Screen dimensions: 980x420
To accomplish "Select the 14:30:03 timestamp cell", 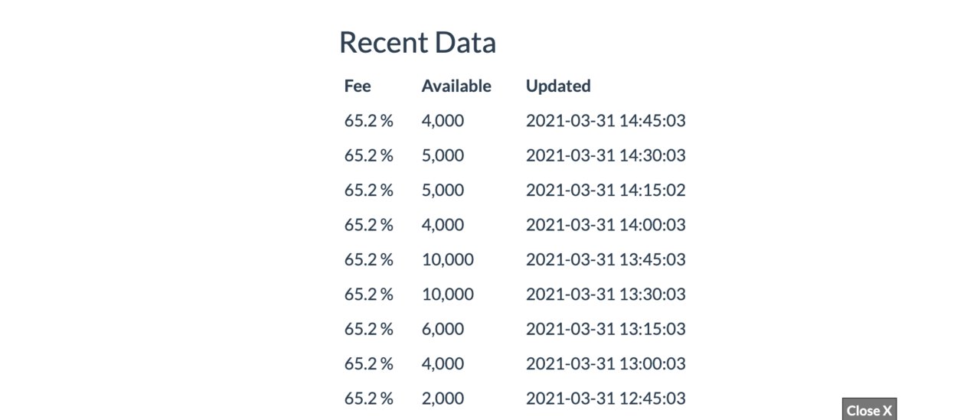I will 606,155.
